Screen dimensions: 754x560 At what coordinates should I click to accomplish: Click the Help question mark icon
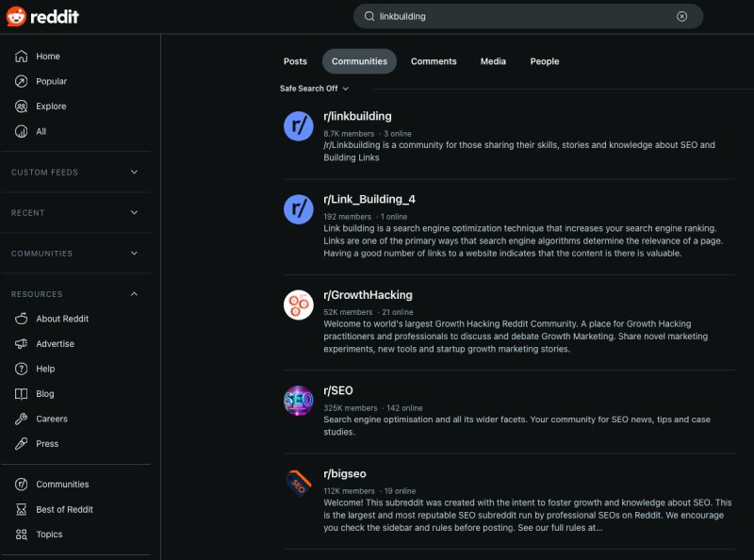21,369
